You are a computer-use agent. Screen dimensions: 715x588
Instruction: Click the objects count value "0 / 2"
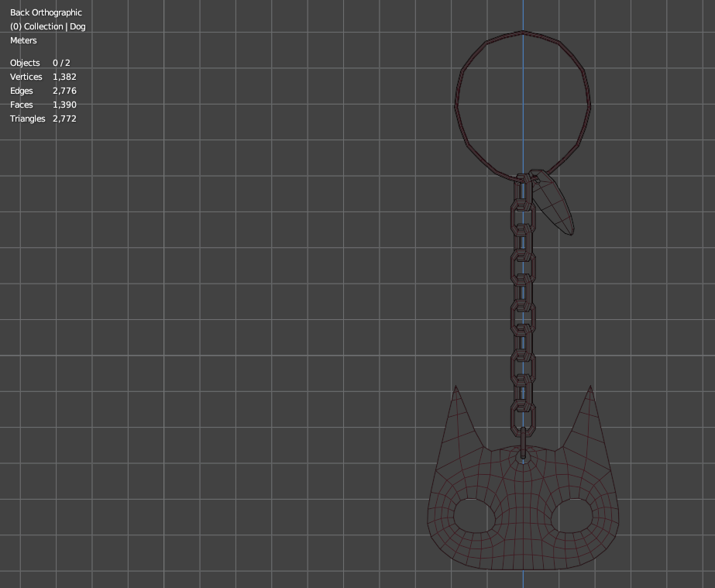pyautogui.click(x=61, y=63)
